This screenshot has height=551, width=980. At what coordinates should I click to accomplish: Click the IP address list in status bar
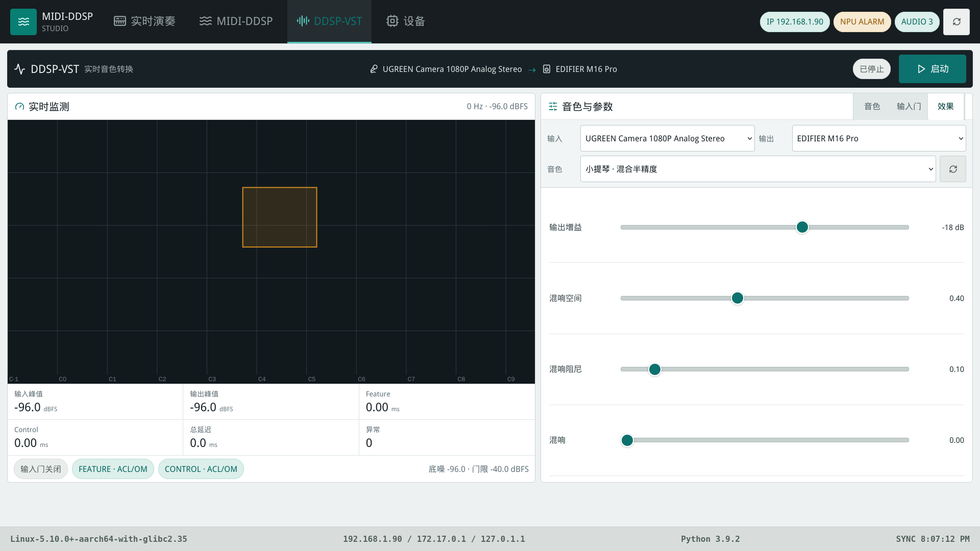coord(434,539)
